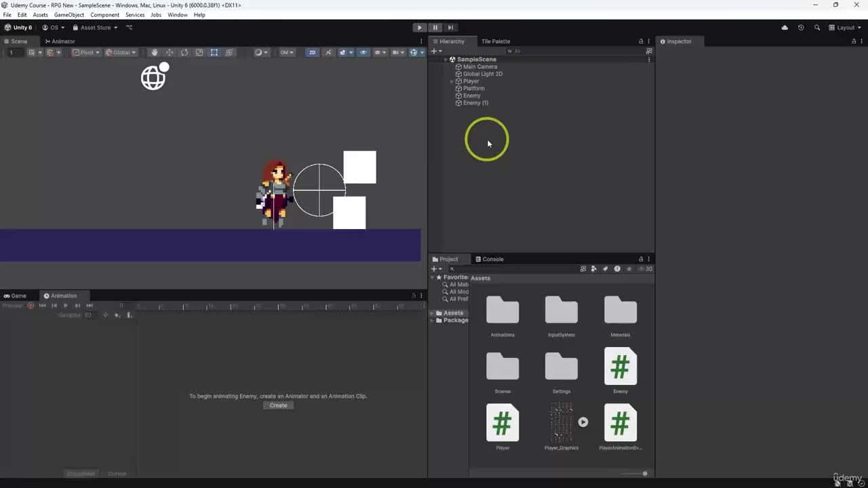Open the Pivot handle position dropdown
Image resolution: width=868 pixels, height=488 pixels.
pos(87,52)
